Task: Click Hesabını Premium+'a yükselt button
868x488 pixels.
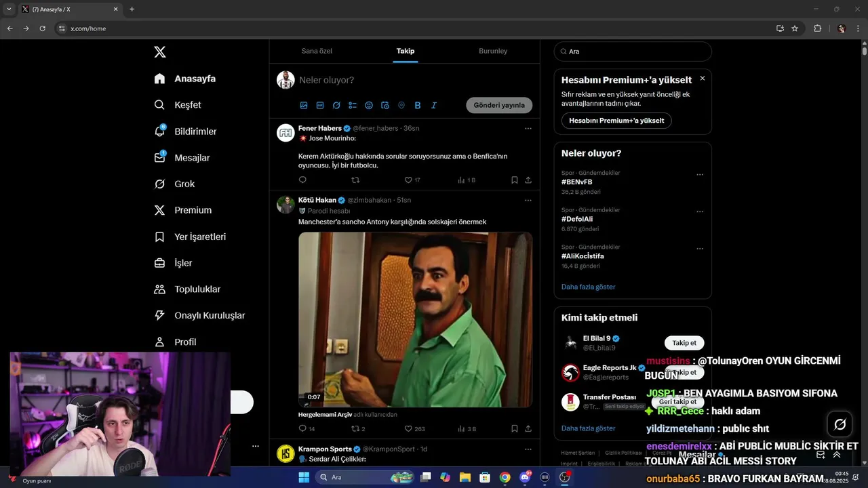Action: coord(616,121)
